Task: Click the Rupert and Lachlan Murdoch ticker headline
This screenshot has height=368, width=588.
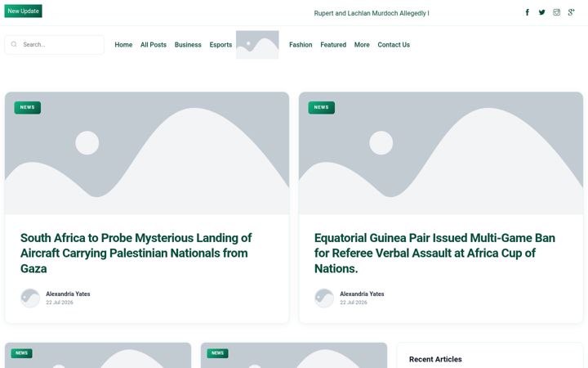Action: (372, 13)
